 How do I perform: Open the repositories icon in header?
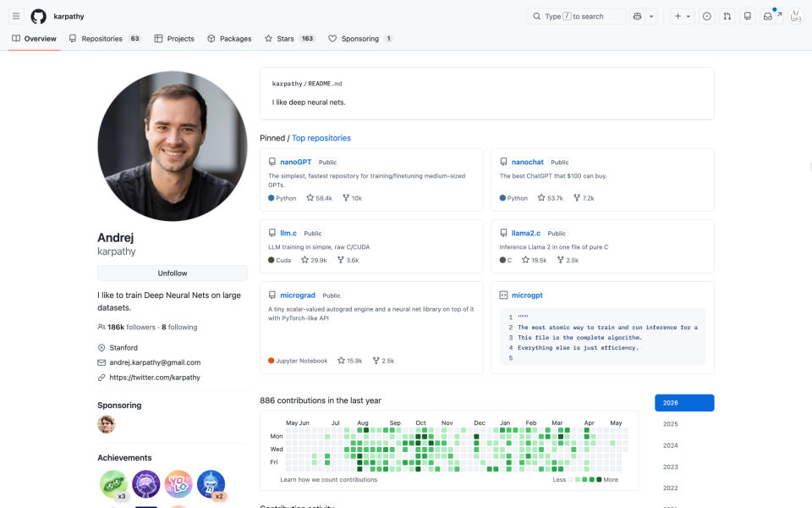coord(747,16)
